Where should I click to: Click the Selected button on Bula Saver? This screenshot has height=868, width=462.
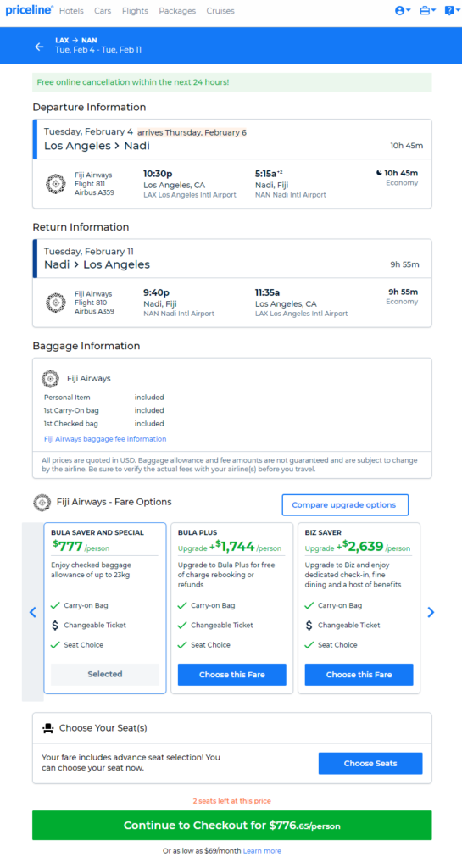tap(105, 674)
